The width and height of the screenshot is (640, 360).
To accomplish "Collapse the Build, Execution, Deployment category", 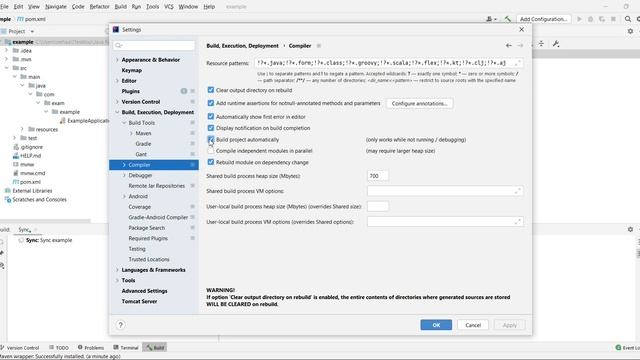I will pyautogui.click(x=117, y=112).
